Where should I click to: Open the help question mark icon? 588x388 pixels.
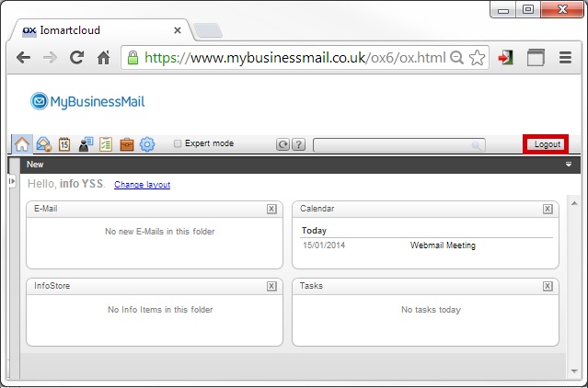(x=298, y=144)
